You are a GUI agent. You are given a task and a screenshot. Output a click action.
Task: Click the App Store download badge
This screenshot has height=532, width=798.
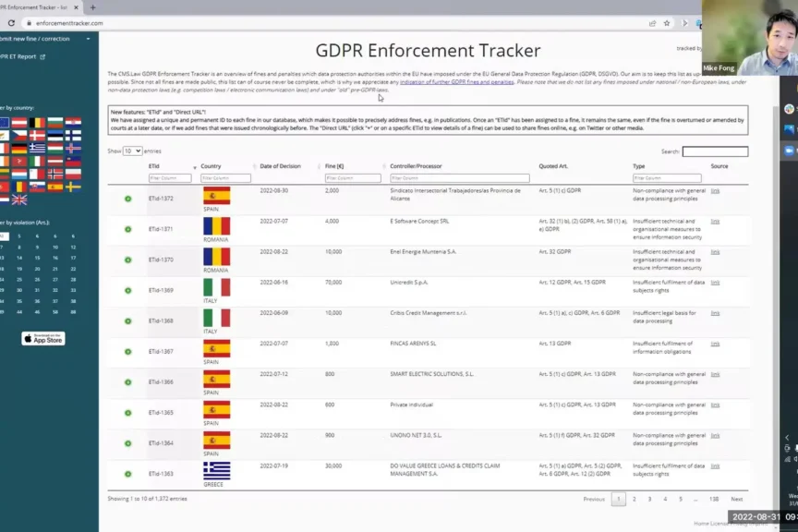[x=43, y=339]
